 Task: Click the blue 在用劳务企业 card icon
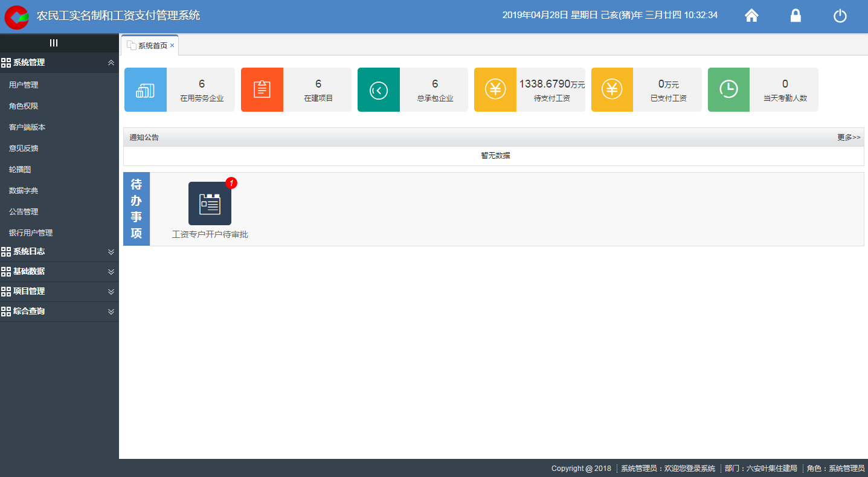click(146, 90)
